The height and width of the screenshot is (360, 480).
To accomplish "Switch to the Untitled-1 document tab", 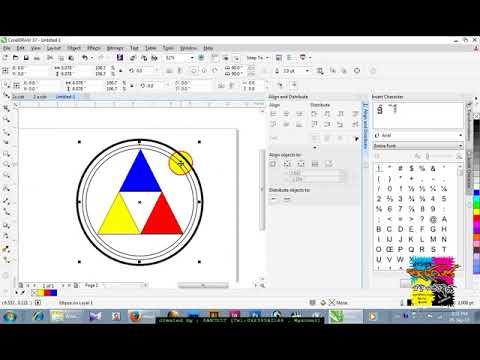I will tap(65, 97).
